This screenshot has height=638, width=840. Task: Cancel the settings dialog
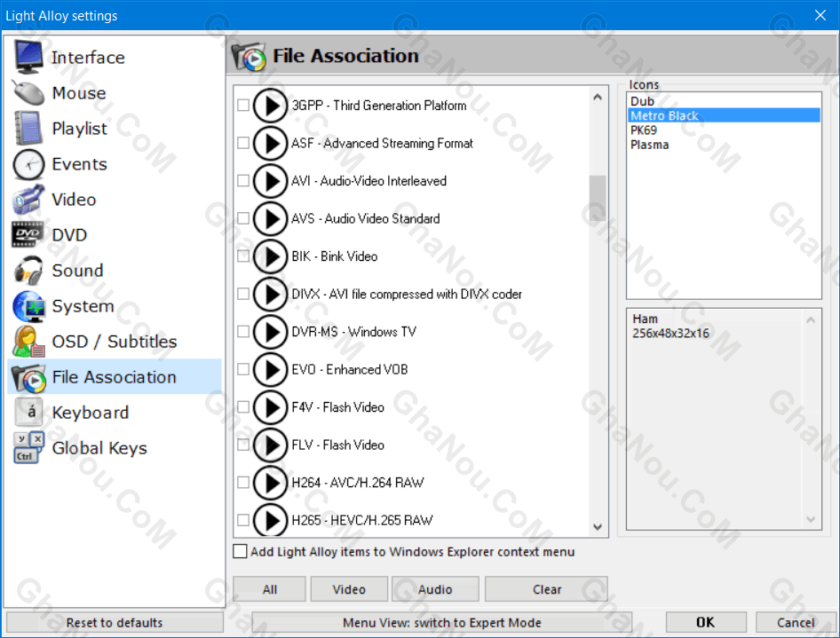coord(795,623)
